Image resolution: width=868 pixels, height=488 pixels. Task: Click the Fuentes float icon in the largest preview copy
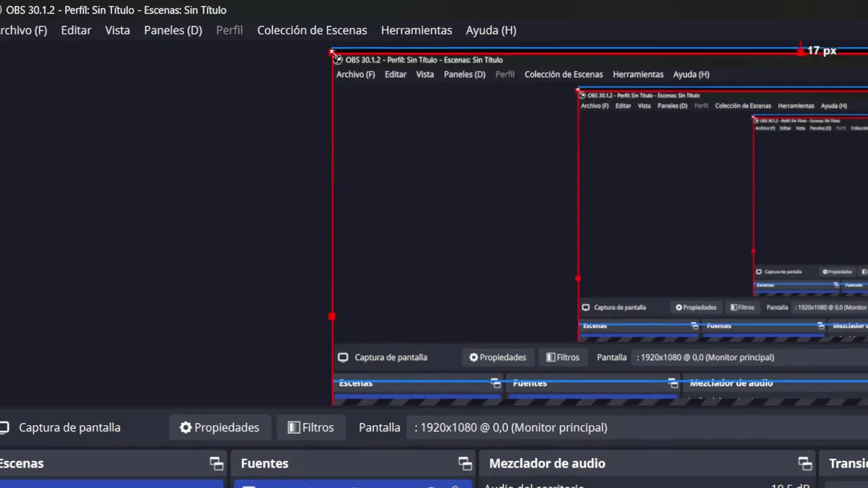pyautogui.click(x=672, y=383)
